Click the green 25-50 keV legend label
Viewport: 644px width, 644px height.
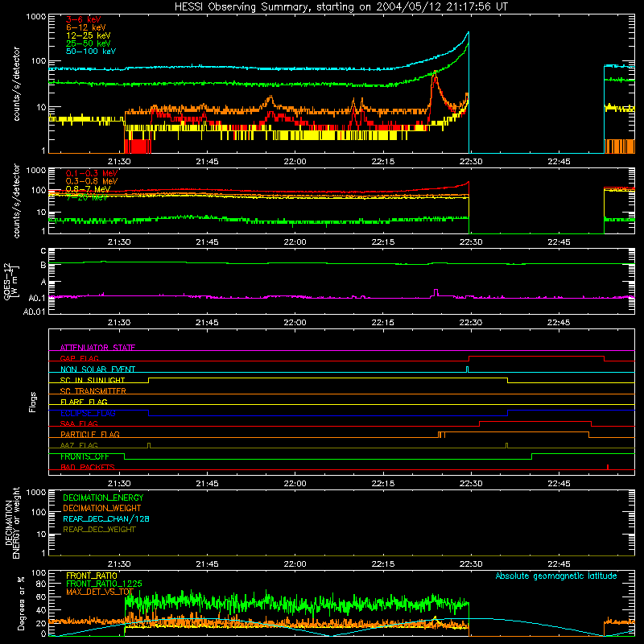[x=88, y=43]
